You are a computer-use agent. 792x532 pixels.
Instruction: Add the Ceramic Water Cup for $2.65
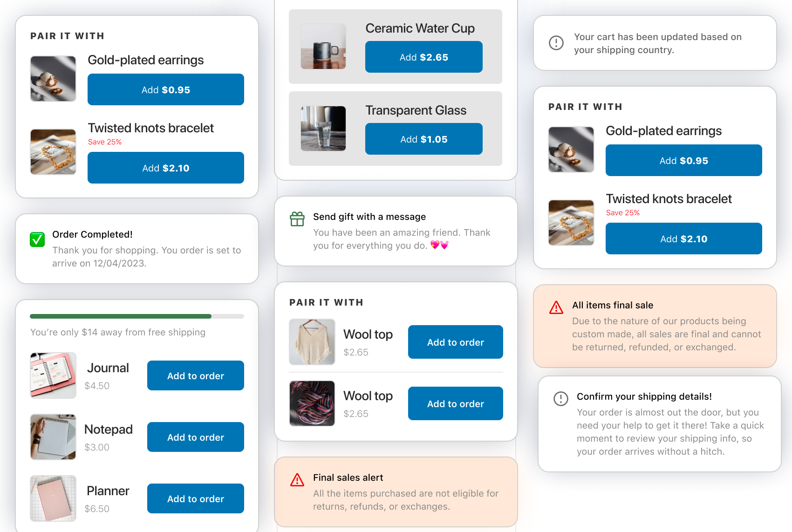pos(423,57)
